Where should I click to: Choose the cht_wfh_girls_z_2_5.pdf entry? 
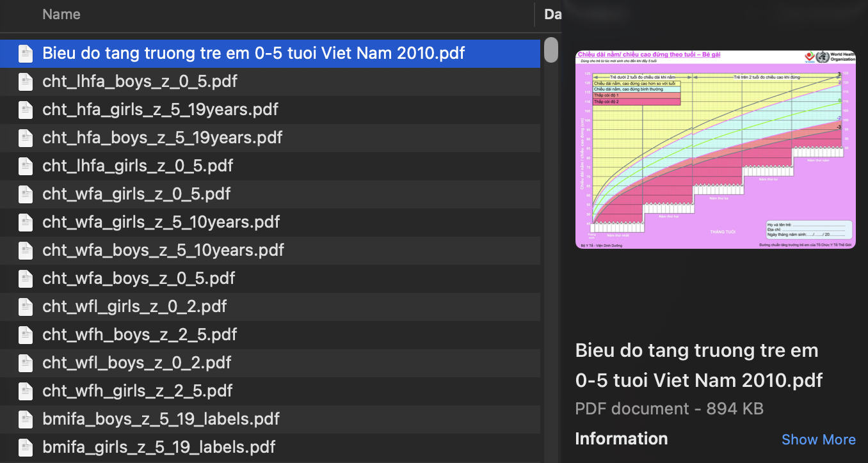137,391
